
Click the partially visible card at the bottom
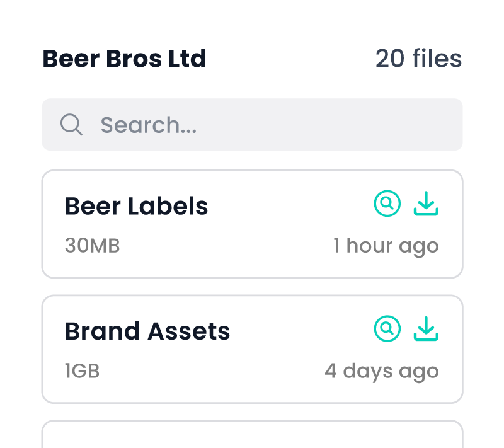point(252,436)
